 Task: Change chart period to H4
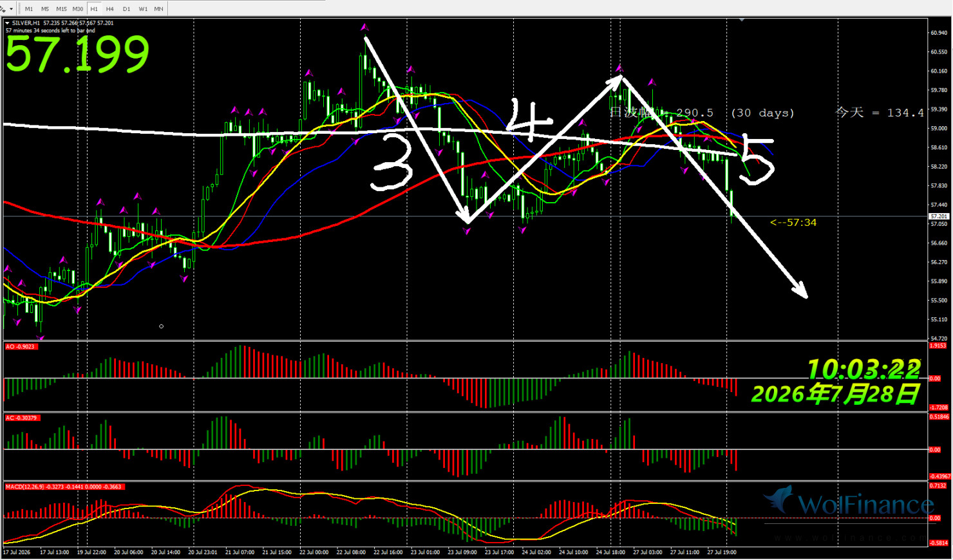coord(109,9)
